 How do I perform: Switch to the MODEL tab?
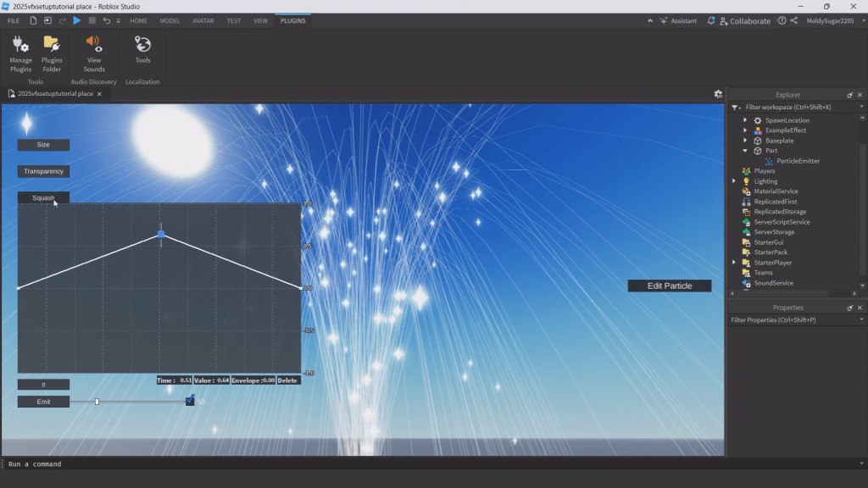click(170, 20)
